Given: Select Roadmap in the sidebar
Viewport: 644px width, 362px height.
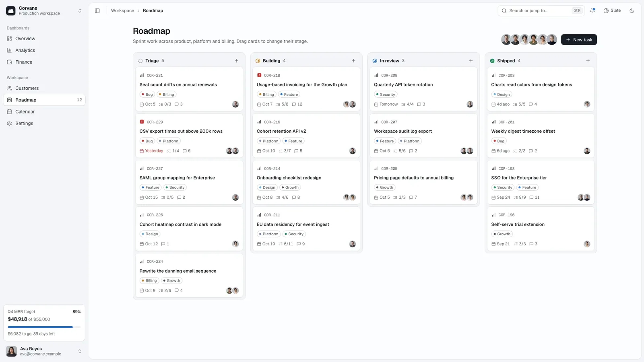Looking at the screenshot, I should point(44,100).
